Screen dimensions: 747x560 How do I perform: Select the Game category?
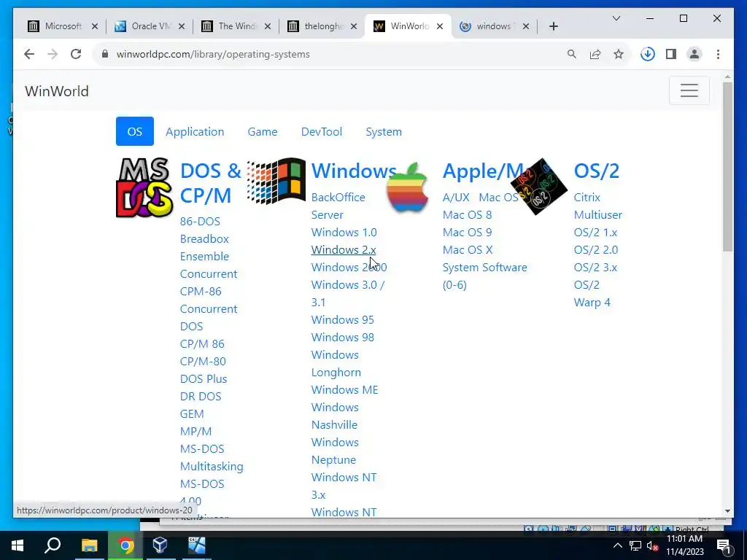[x=263, y=131]
